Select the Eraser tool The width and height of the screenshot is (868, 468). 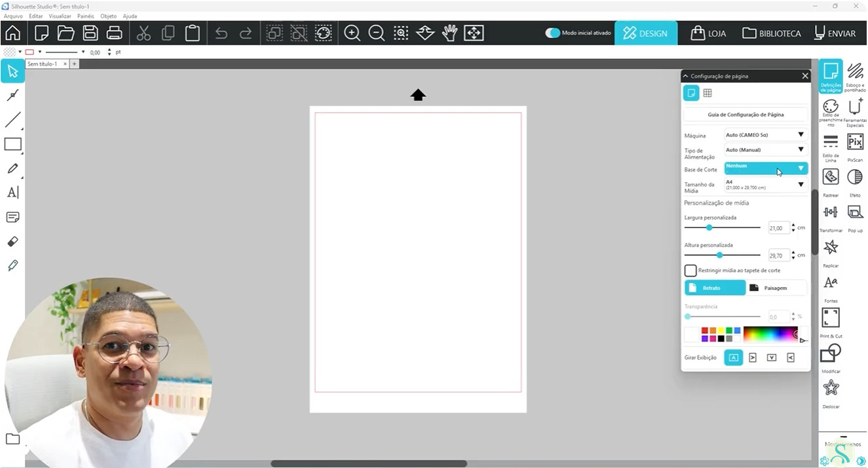tap(12, 242)
